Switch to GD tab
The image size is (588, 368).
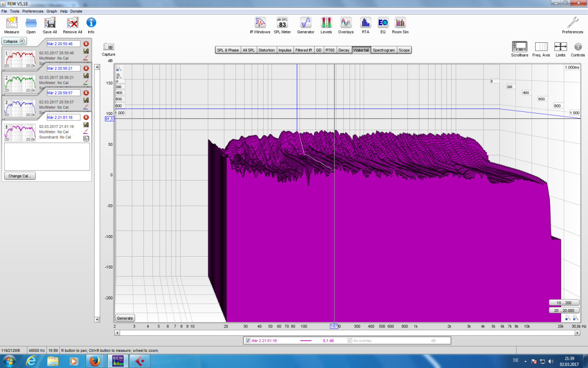[319, 50]
